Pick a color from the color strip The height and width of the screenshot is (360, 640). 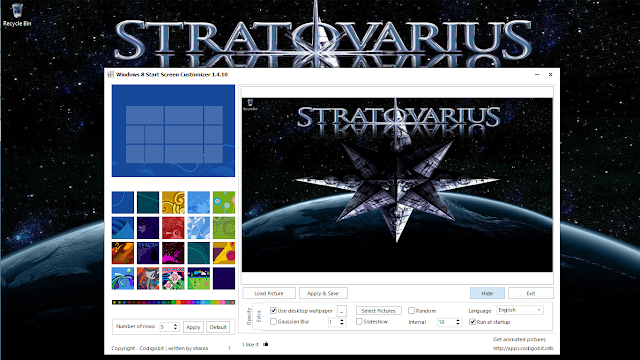coord(173,302)
